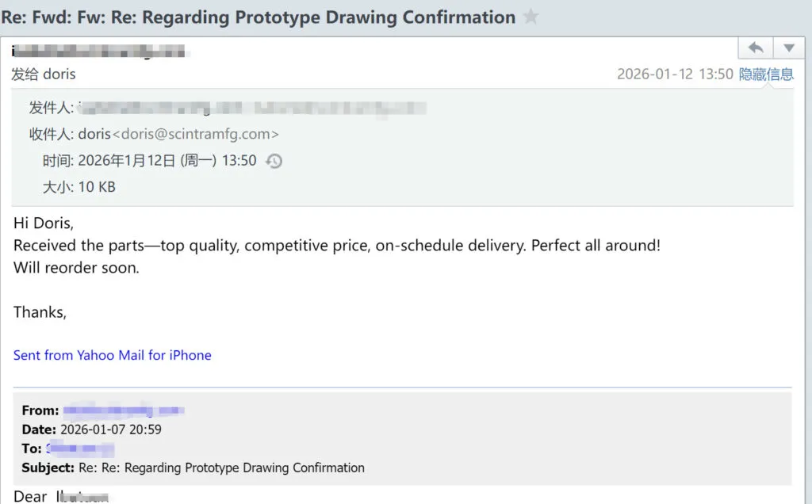The width and height of the screenshot is (812, 504).
Task: Open the Yahoo Mail for iPhone link
Action: pos(112,355)
